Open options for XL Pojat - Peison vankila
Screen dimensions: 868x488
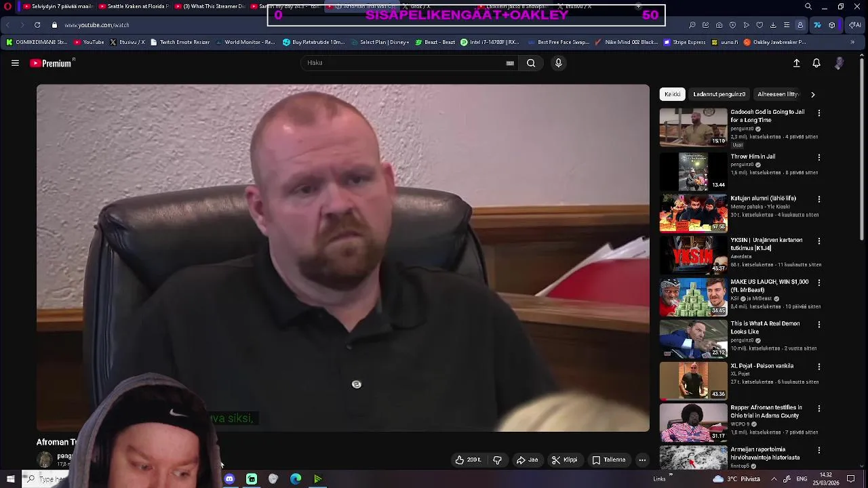819,367
